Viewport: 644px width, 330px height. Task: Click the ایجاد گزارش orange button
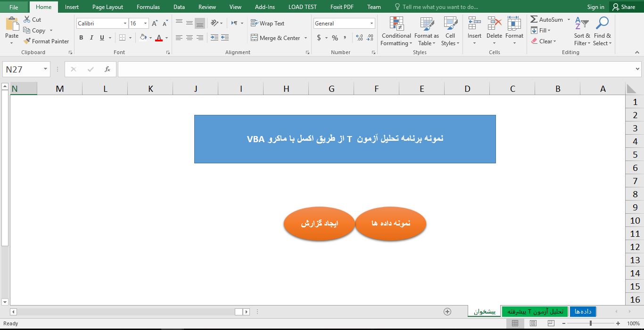(x=319, y=224)
